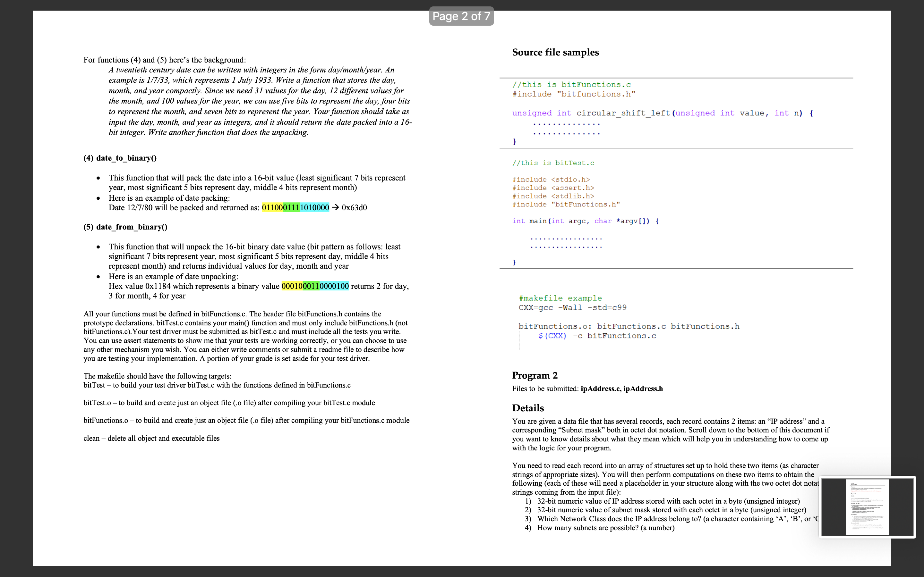The height and width of the screenshot is (577, 924).
Task: Open the screenshot preview thumbnail
Action: coord(867,507)
